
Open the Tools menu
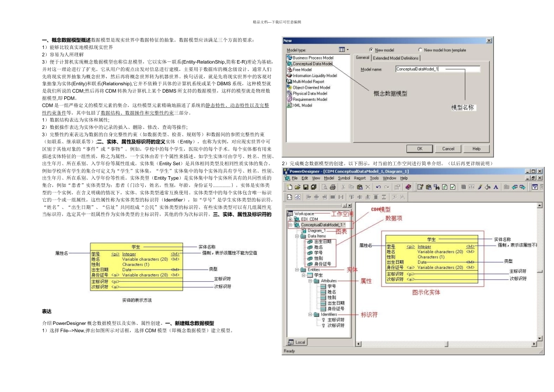point(374,178)
